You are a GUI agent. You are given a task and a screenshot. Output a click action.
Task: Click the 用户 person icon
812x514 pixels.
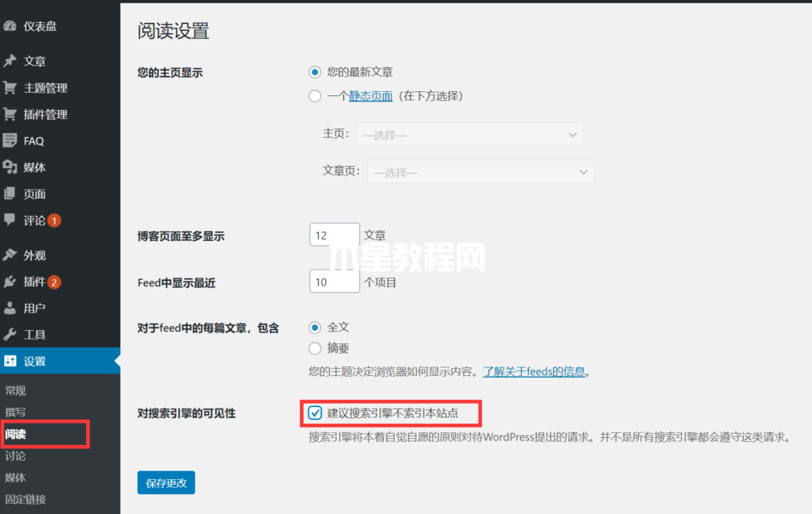coord(10,309)
